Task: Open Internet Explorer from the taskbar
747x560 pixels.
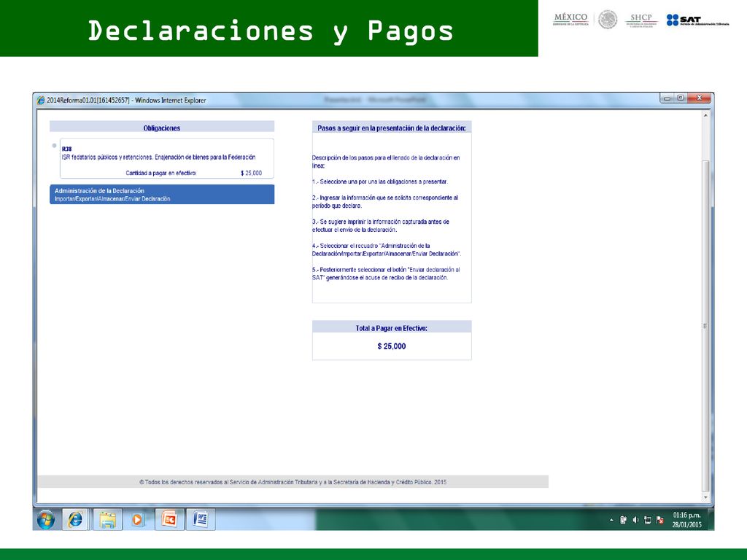Action: 75,519
